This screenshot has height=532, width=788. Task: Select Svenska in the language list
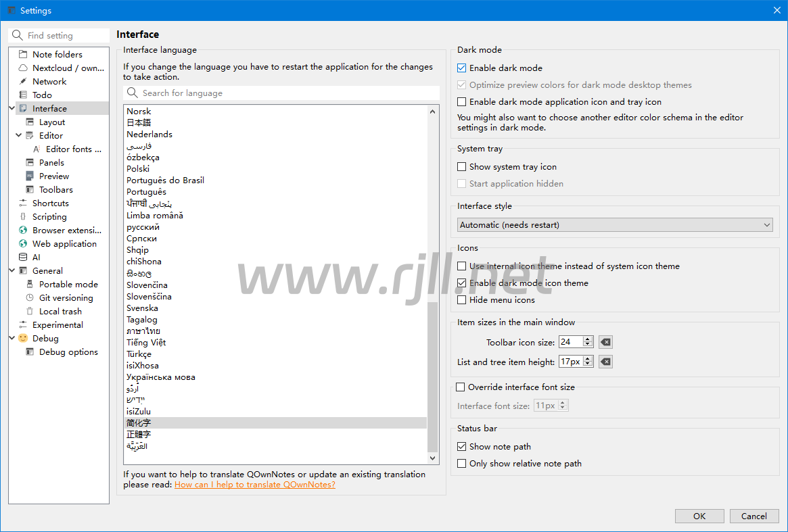(142, 308)
